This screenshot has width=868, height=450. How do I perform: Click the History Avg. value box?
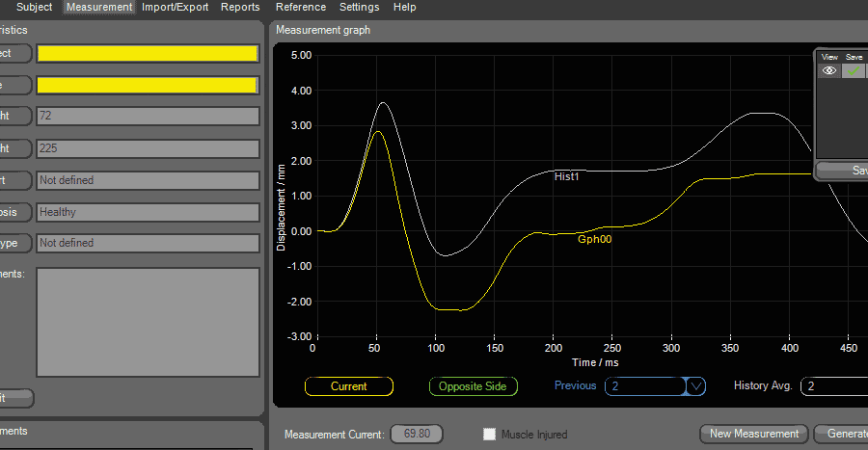(x=834, y=386)
